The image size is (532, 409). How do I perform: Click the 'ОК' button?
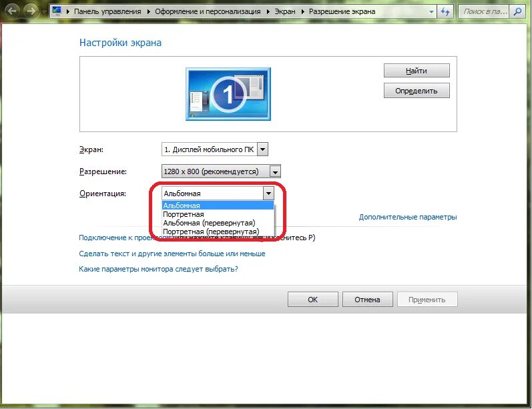coord(313,300)
